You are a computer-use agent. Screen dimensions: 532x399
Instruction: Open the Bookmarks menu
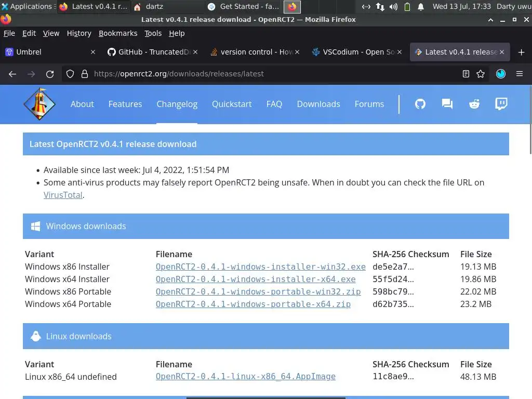[118, 33]
